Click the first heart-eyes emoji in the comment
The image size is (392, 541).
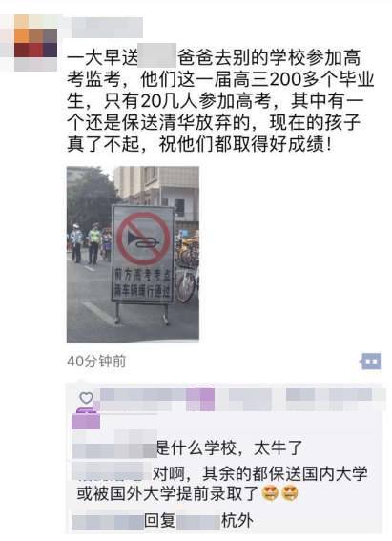point(270,493)
